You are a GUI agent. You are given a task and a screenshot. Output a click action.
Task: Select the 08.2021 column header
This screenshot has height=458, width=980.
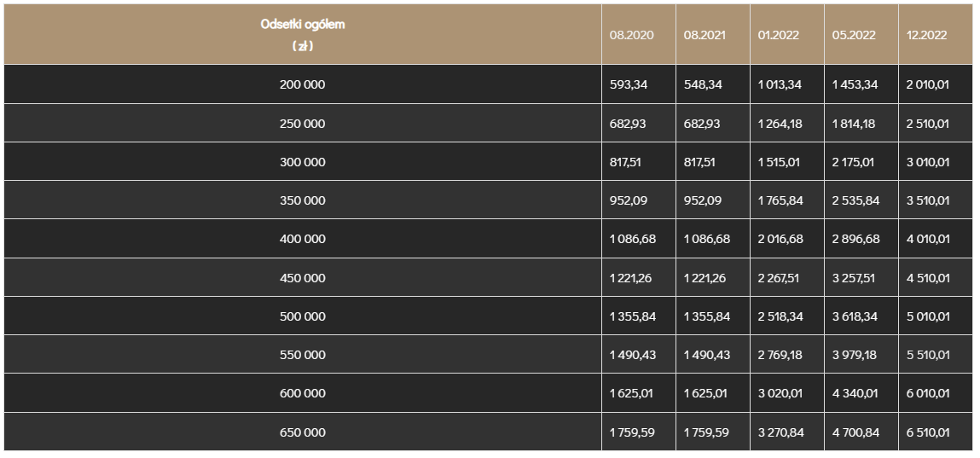pos(705,36)
